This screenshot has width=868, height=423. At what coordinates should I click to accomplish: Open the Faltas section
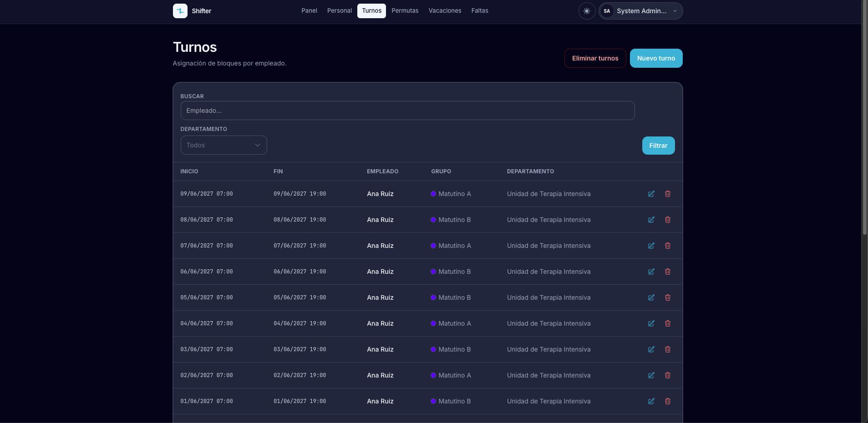(x=480, y=11)
